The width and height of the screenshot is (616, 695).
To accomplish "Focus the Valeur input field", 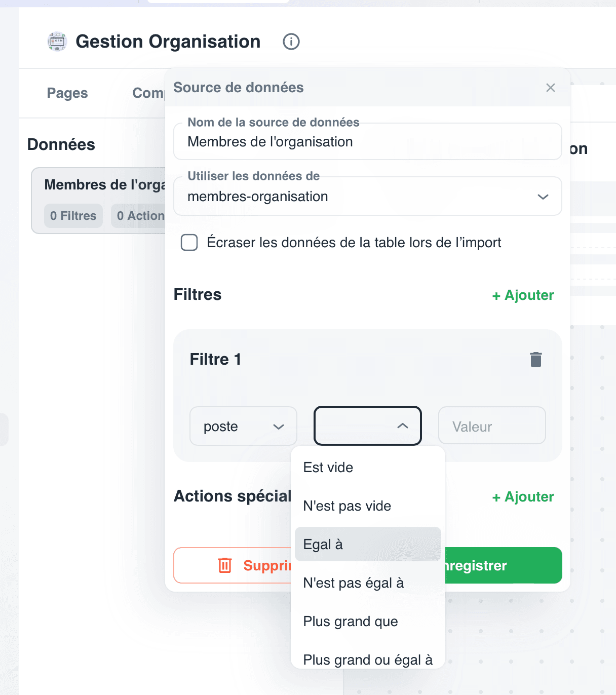I will 492,426.
